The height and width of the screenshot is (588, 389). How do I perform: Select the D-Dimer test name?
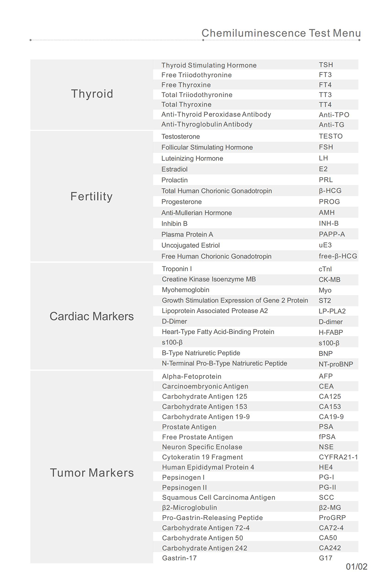pos(174,321)
